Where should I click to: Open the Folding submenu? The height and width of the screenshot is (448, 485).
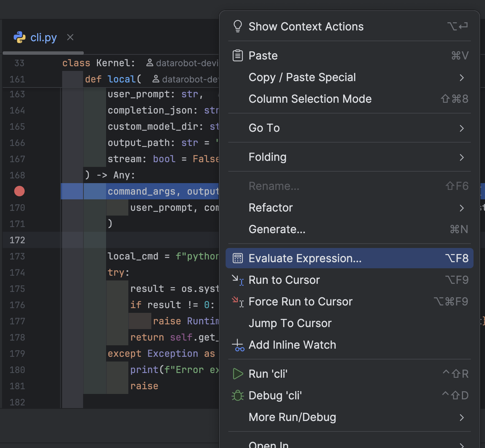click(x=267, y=157)
